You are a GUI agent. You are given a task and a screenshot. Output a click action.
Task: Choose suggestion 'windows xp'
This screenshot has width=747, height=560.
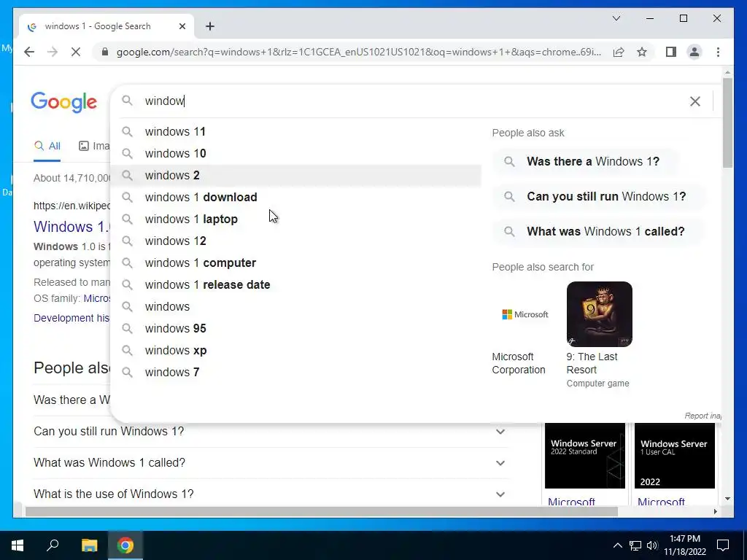(295, 351)
